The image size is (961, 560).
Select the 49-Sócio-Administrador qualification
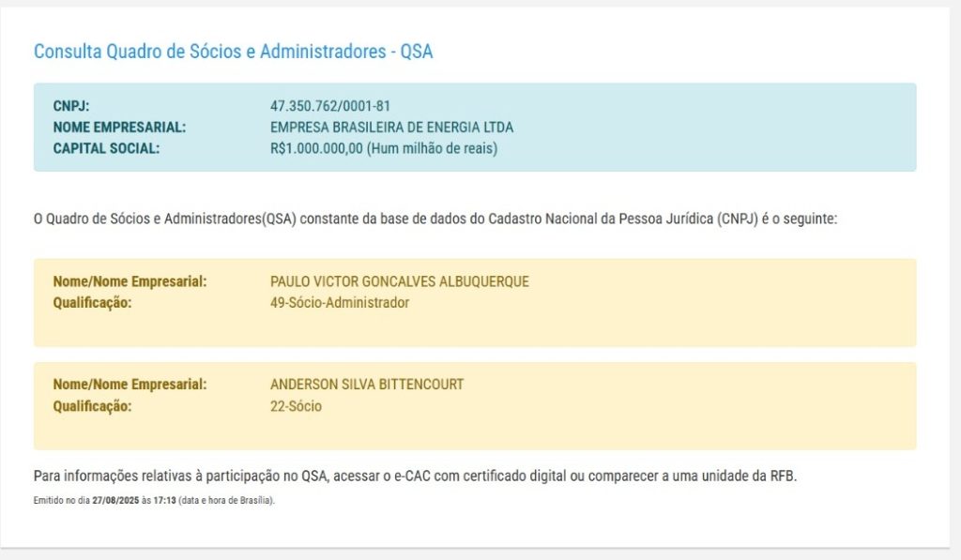pos(340,302)
